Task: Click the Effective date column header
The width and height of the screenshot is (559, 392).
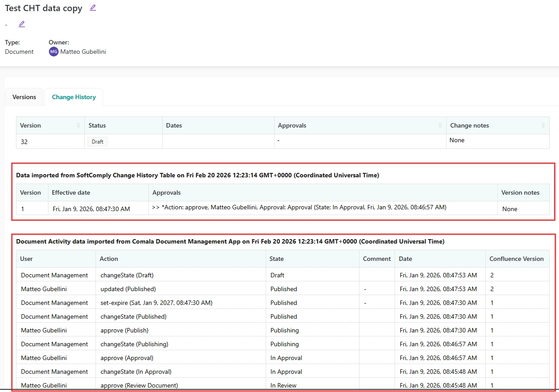Action: coord(71,192)
